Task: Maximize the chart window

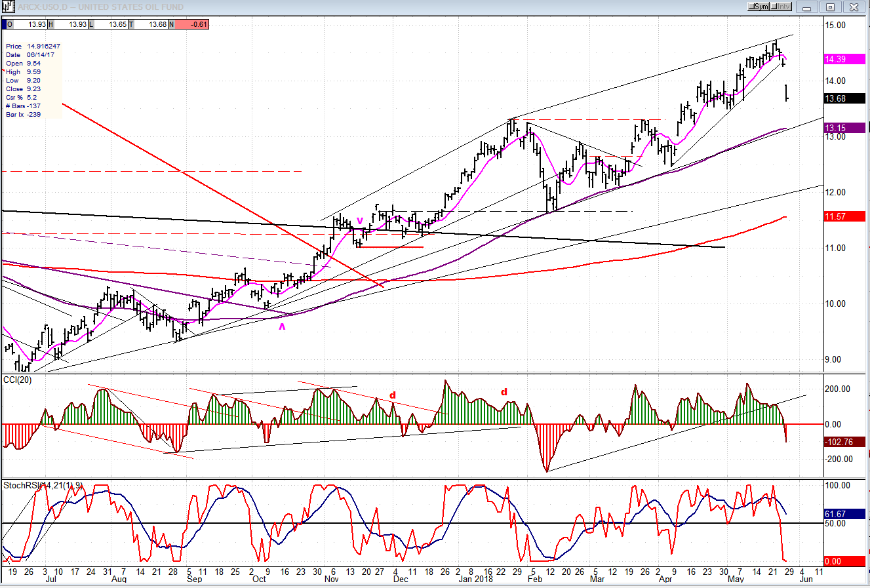Action: coord(830,7)
